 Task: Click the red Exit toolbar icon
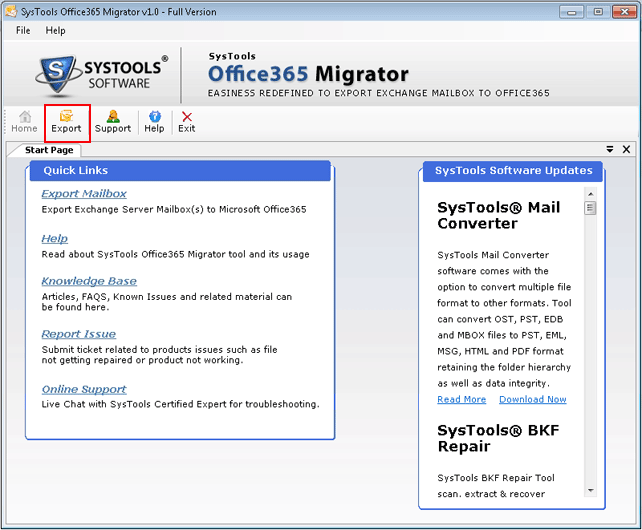[187, 122]
